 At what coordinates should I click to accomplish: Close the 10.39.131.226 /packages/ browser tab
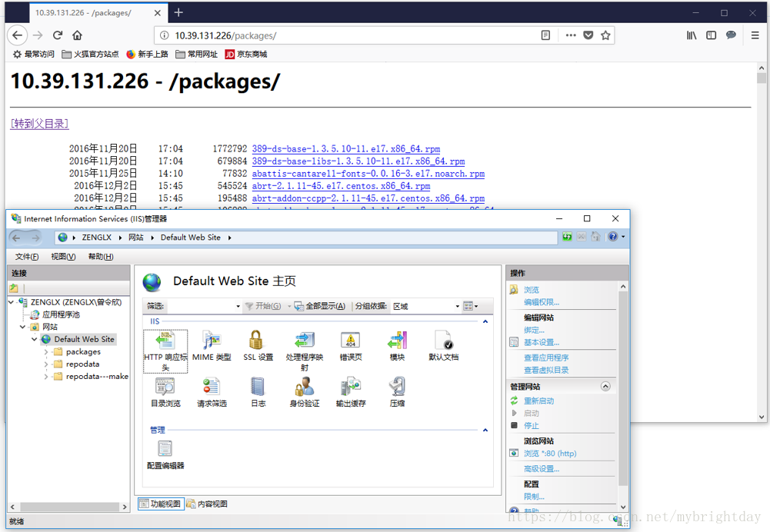tap(158, 13)
